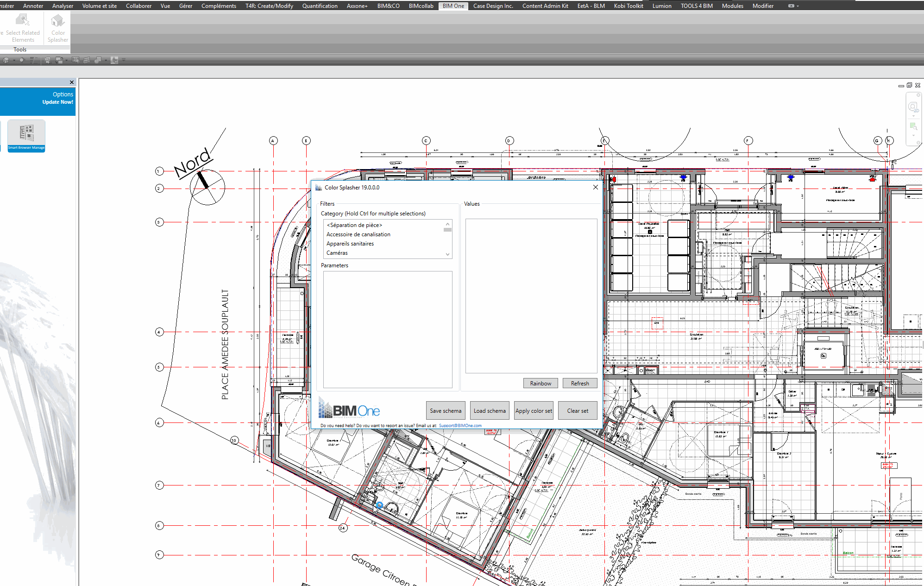Click the 2D steering wheel navigation icon
The height and width of the screenshot is (586, 924).
[912, 107]
